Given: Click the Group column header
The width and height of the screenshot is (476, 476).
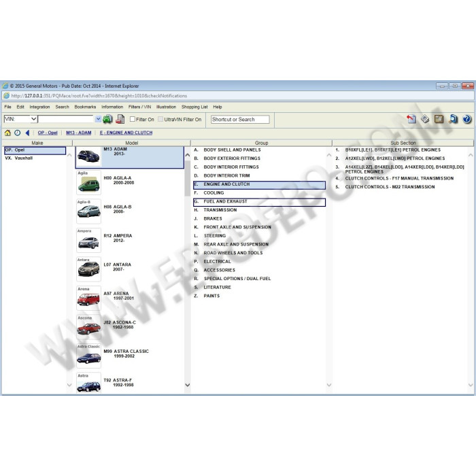Looking at the screenshot, I should coord(261,143).
